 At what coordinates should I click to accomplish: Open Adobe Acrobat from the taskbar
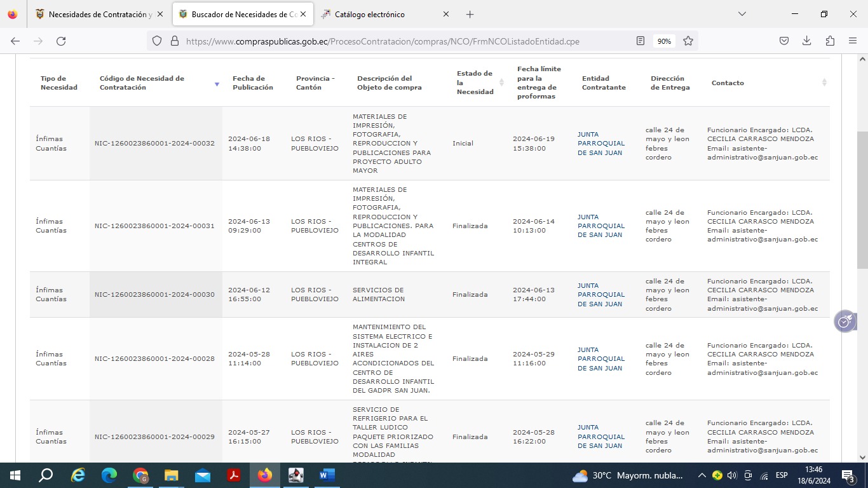coord(234,475)
